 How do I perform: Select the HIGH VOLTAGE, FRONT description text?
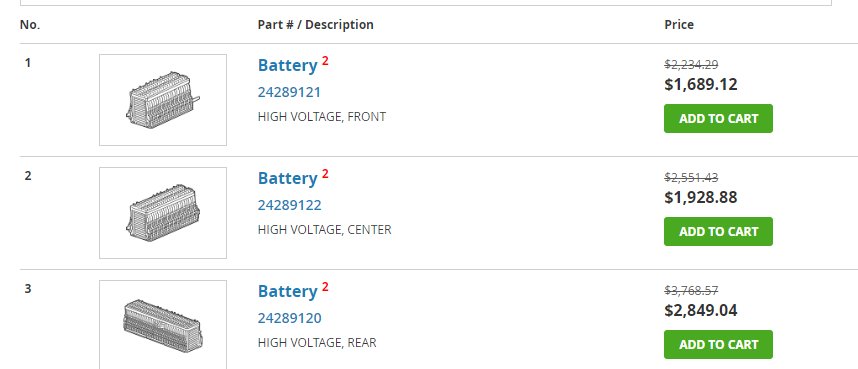pos(322,117)
